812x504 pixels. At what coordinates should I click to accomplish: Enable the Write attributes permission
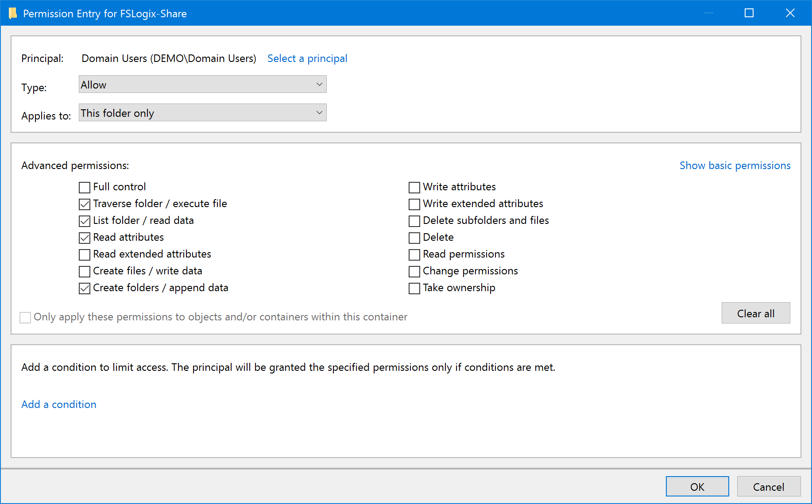coord(414,187)
